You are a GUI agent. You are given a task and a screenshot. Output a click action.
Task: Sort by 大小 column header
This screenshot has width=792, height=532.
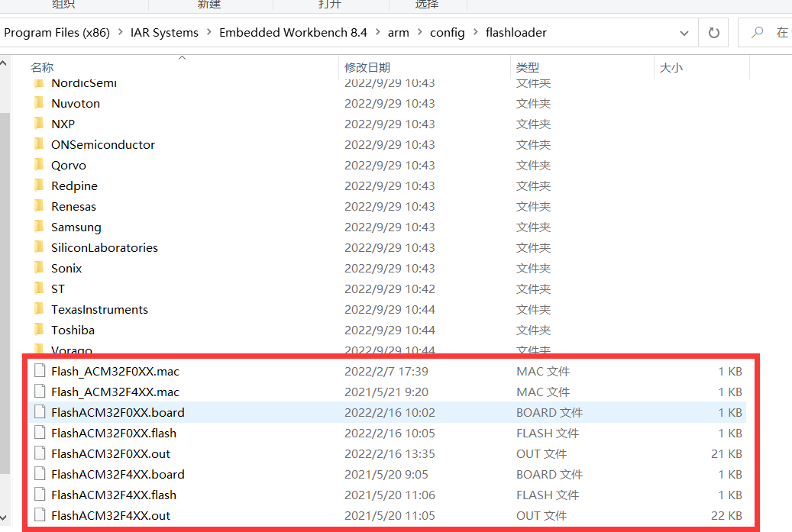(x=671, y=68)
